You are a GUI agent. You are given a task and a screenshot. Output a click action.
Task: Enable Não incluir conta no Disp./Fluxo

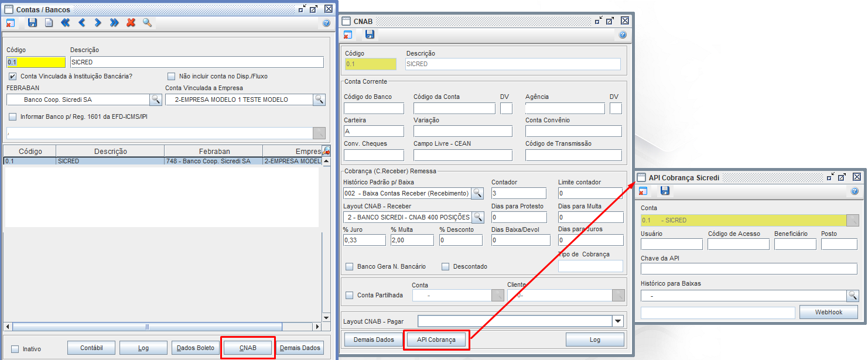click(172, 76)
